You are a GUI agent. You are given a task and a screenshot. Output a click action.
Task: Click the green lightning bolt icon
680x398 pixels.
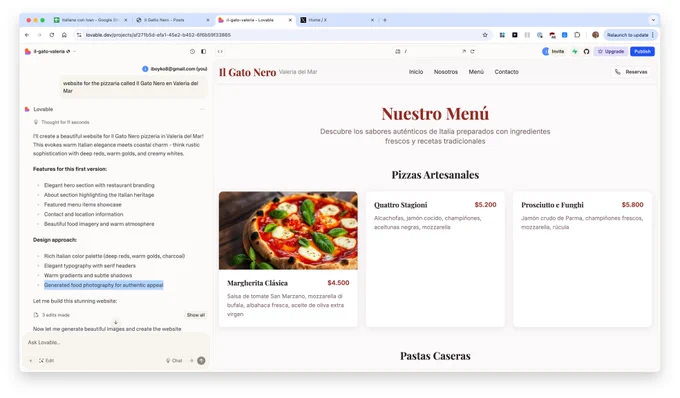pyautogui.click(x=575, y=51)
